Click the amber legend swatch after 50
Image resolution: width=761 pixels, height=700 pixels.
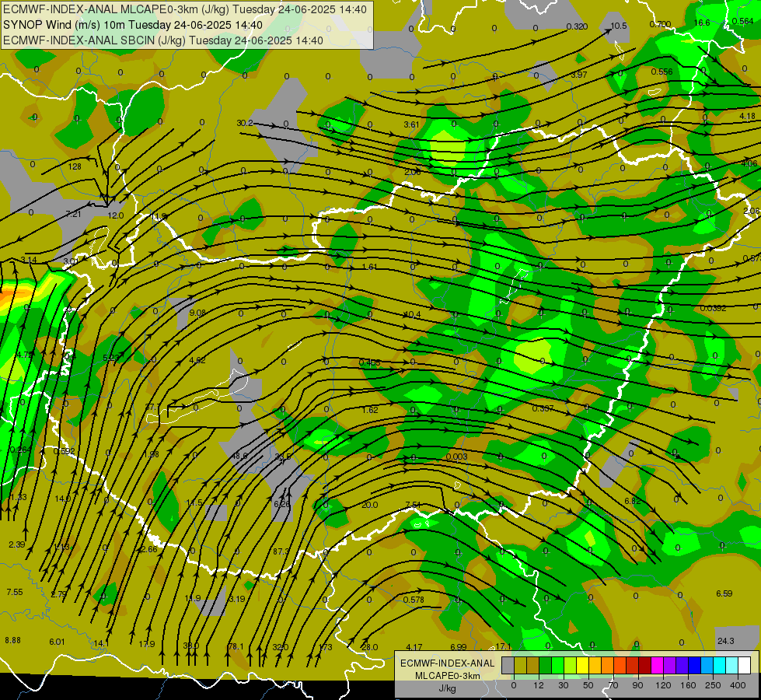pyautogui.click(x=595, y=665)
